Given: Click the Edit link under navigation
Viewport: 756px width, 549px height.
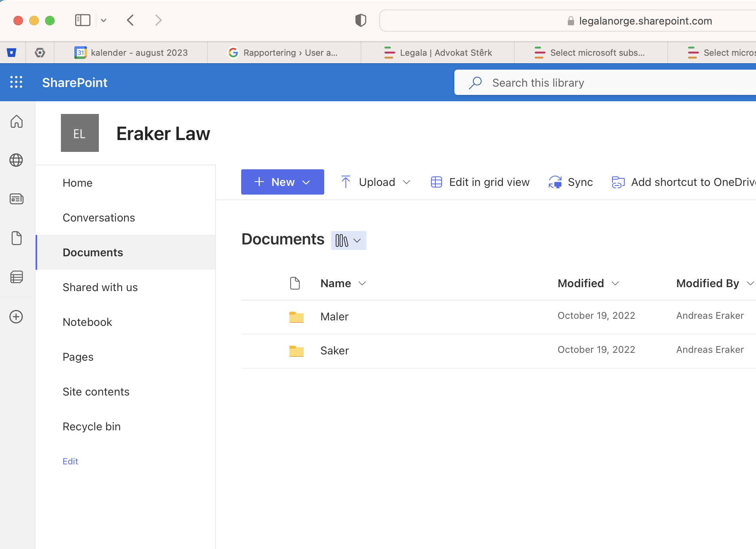Looking at the screenshot, I should [x=70, y=461].
